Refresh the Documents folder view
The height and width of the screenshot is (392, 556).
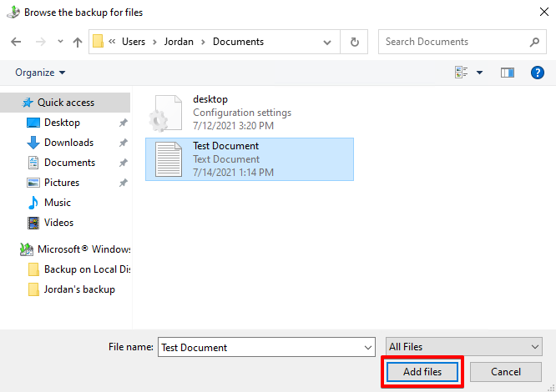354,43
